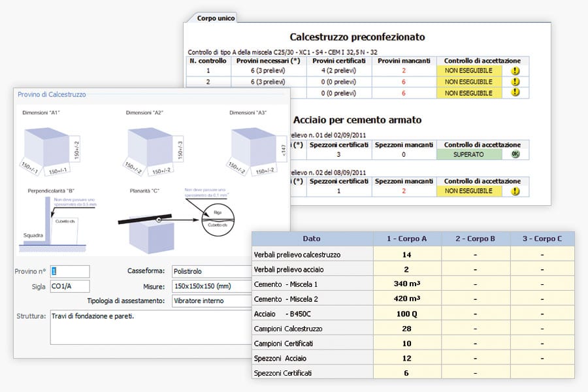The width and height of the screenshot is (588, 392).
Task: Click warning icon in control row 2
Action: click(515, 82)
